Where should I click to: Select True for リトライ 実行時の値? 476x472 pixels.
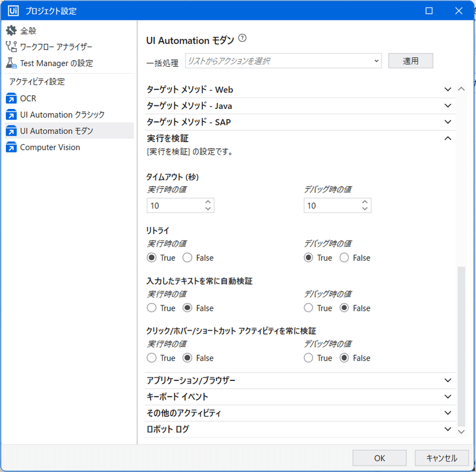tap(152, 258)
